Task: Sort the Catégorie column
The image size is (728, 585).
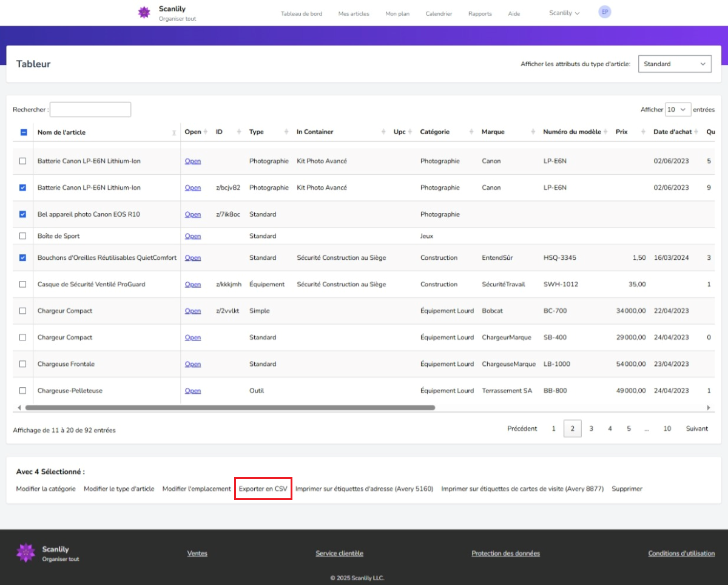Action: 471,132
